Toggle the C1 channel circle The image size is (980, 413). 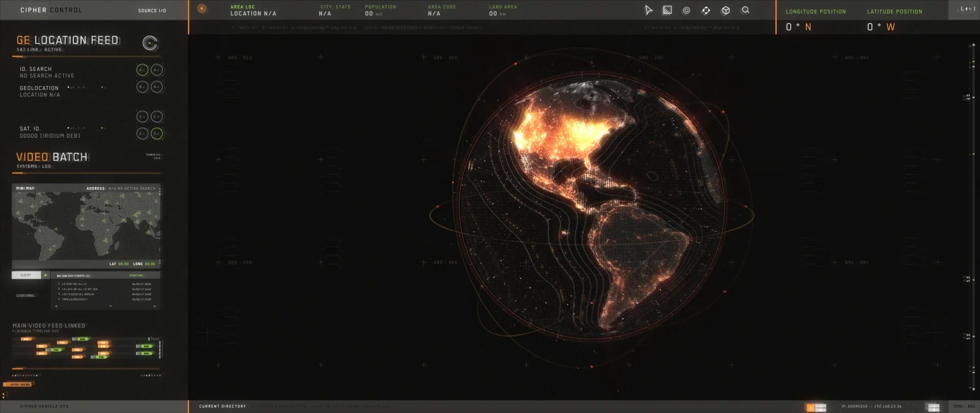(x=142, y=117)
